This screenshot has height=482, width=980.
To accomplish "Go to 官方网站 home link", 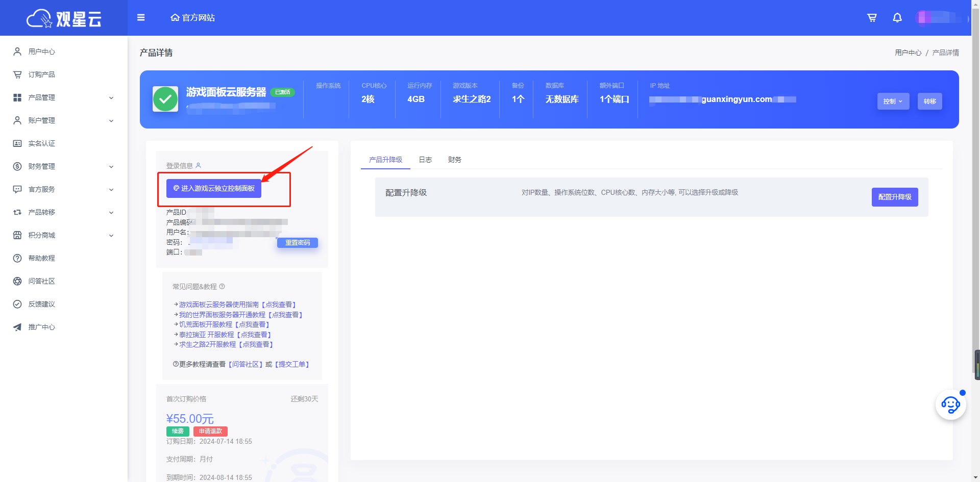I will pos(192,18).
